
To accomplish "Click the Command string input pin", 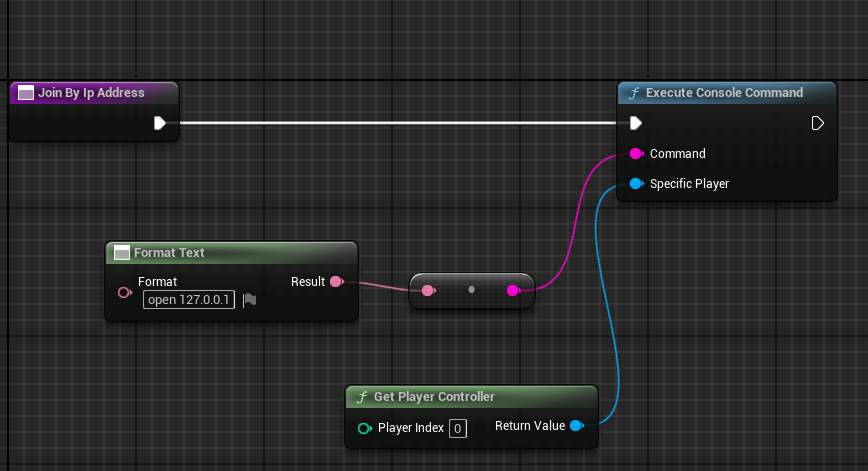I will tap(637, 153).
